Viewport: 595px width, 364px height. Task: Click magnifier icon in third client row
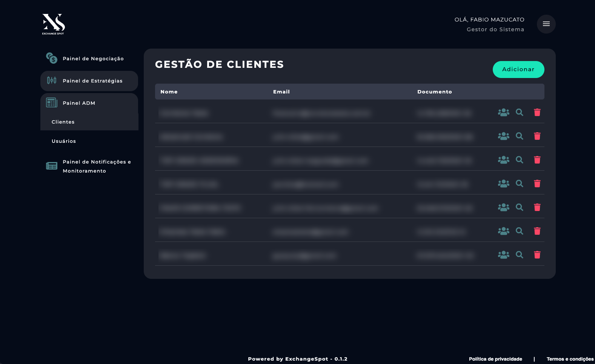coord(520,160)
